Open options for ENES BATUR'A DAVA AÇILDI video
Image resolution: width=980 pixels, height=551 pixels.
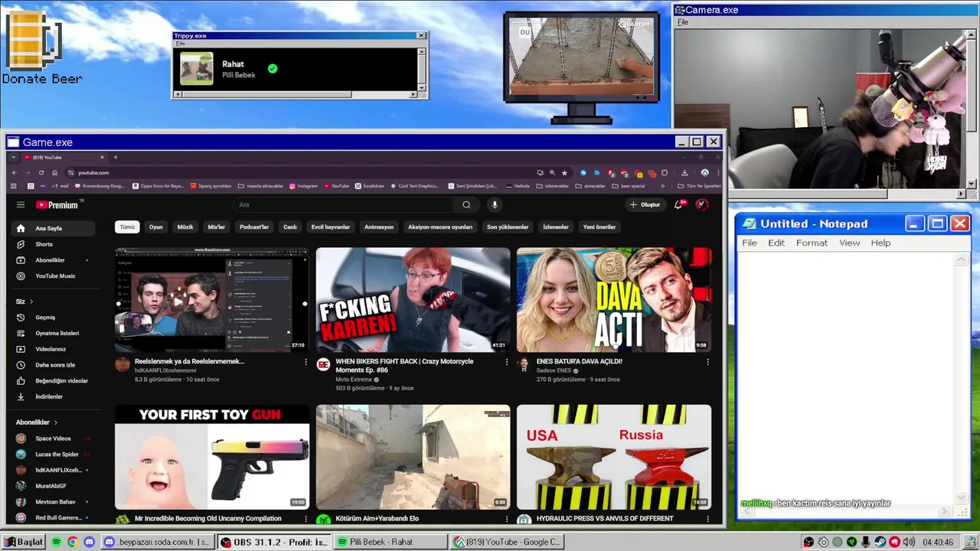tap(707, 362)
